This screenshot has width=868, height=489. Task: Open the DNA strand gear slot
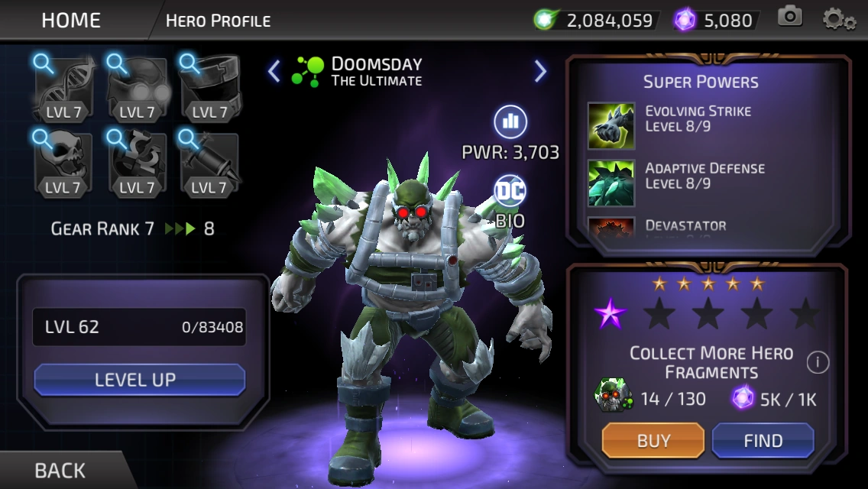point(63,89)
